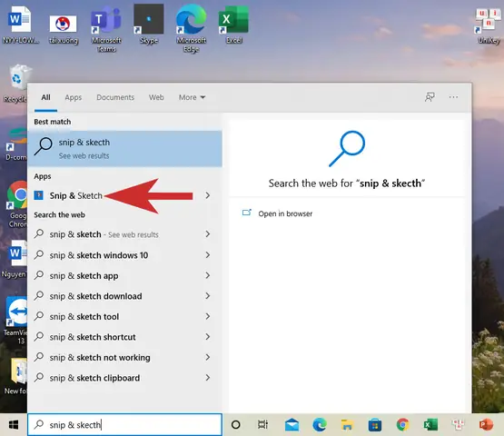
Task: Expand the More filter dropdown
Action: [x=192, y=97]
